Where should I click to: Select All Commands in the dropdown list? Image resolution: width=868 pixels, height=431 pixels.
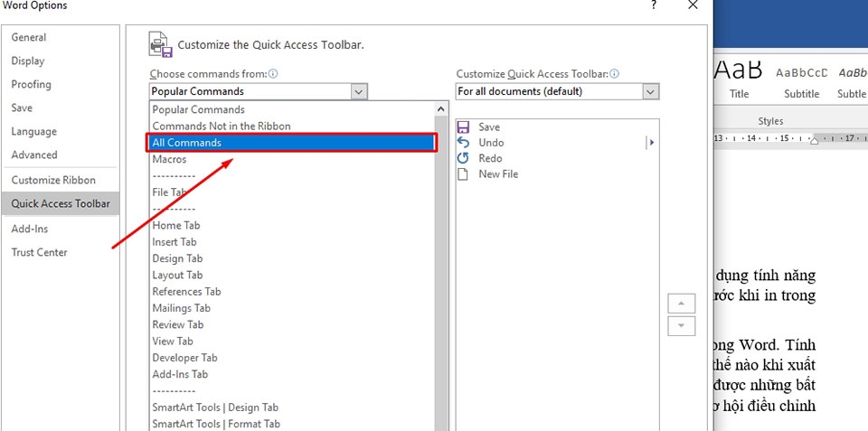[x=292, y=143]
